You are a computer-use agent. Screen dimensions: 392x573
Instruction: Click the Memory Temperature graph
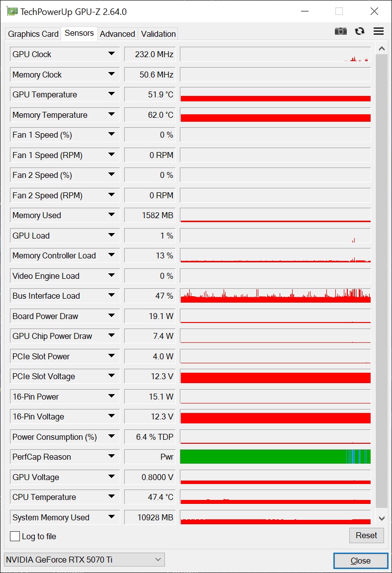pyautogui.click(x=275, y=115)
